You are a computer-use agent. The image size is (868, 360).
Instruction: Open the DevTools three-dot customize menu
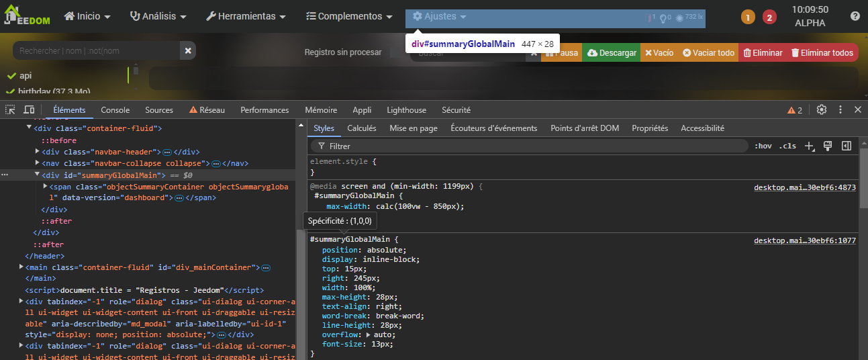click(840, 109)
